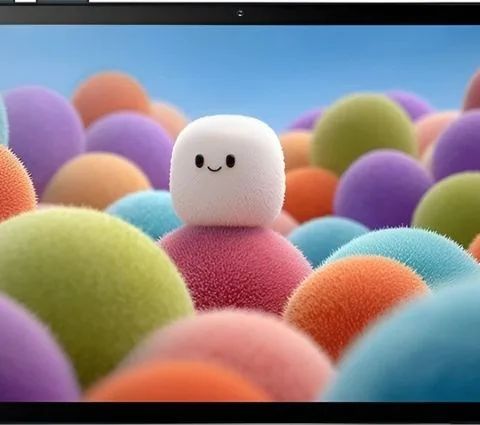Click the small orange ball right of the marshmallow
Image resolution: width=480 pixels, height=425 pixels.
310,193
